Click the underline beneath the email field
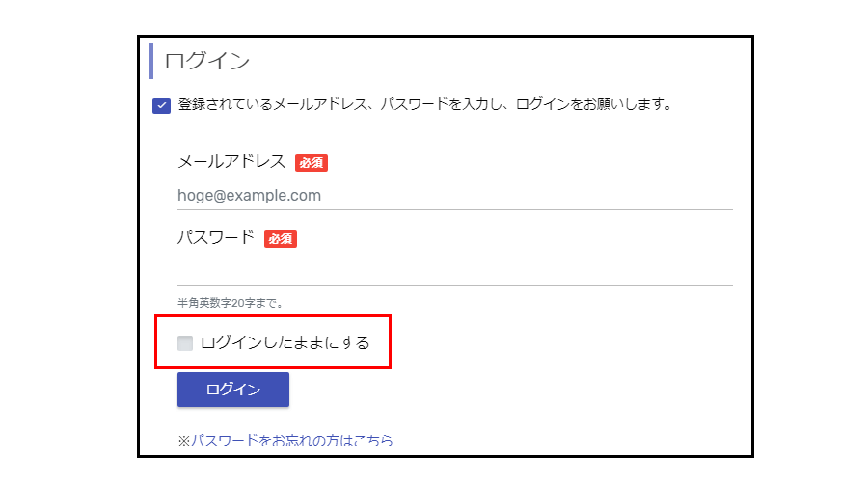 [454, 209]
